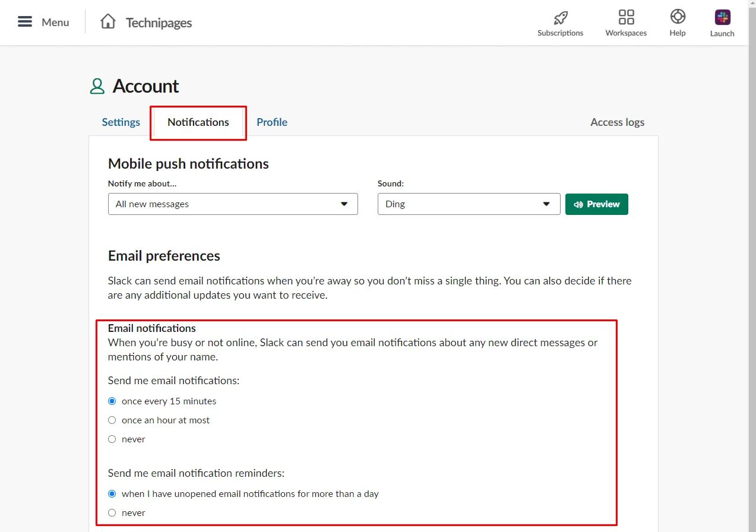This screenshot has height=532, width=756.
Task: Click the Help lifebuoy icon
Action: coord(678,17)
